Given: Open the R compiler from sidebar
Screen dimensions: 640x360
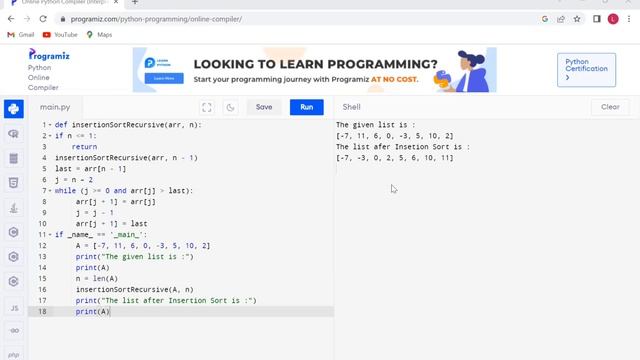Looking at the screenshot, I should tap(13, 134).
